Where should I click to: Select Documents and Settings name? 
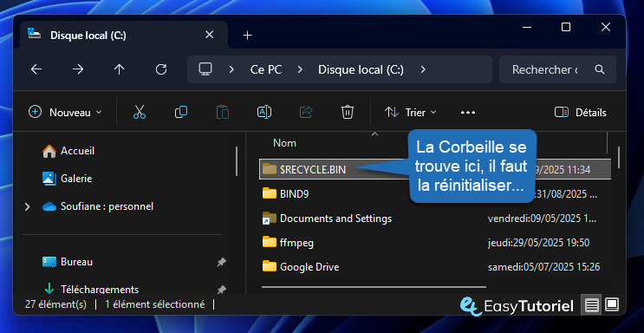[x=336, y=219]
